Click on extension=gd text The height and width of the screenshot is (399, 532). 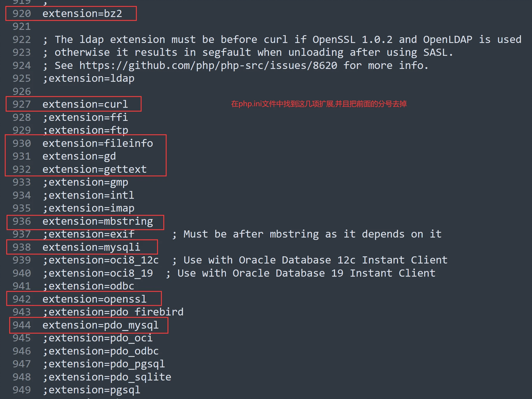79,156
